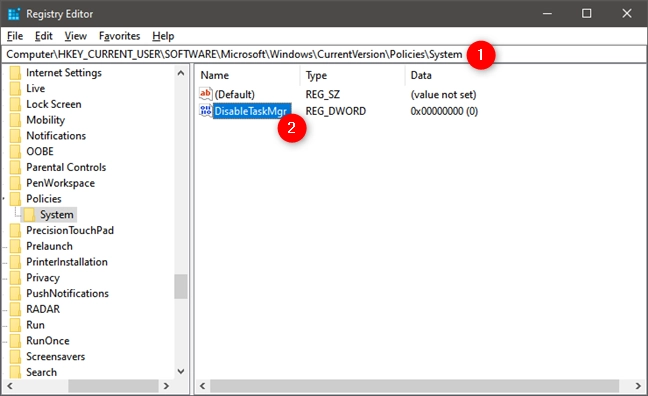Click the (value not set) data cell

[443, 95]
